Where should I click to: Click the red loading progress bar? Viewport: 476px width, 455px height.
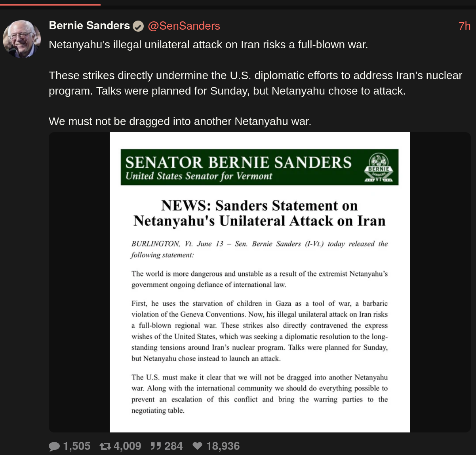pos(50,4)
